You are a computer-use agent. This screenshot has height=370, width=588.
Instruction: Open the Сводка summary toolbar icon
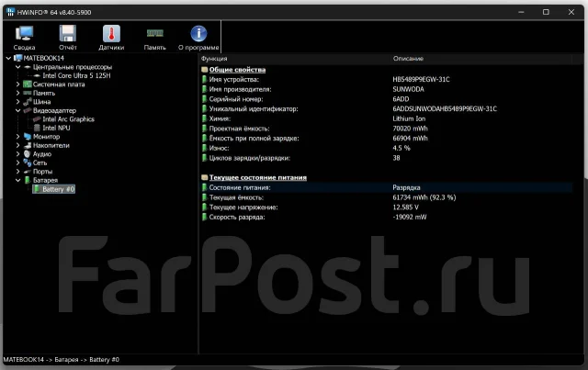[25, 34]
